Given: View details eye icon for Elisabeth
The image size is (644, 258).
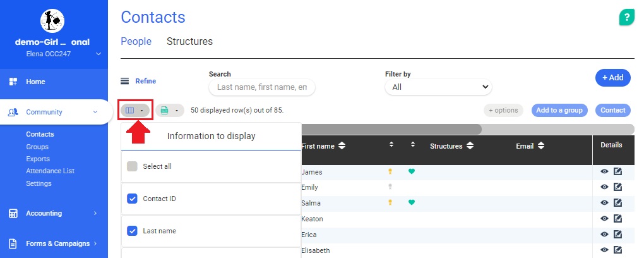Looking at the screenshot, I should (604, 250).
